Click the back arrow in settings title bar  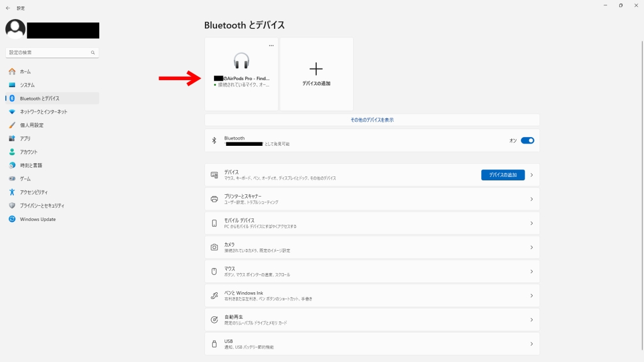[x=8, y=8]
